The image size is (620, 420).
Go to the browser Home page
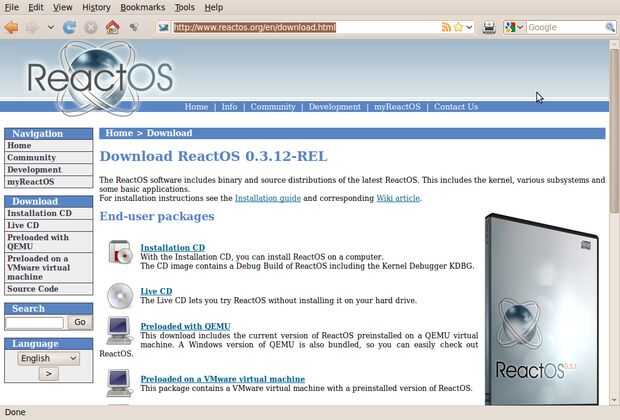click(112, 27)
